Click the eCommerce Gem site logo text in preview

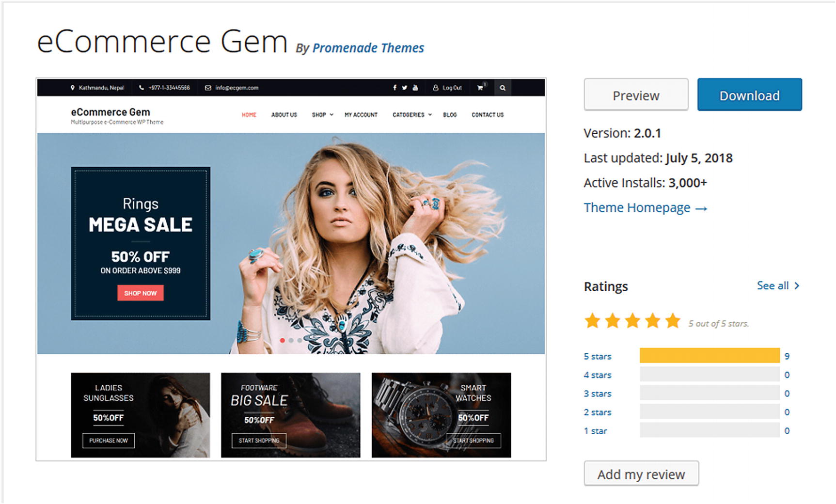tap(110, 112)
